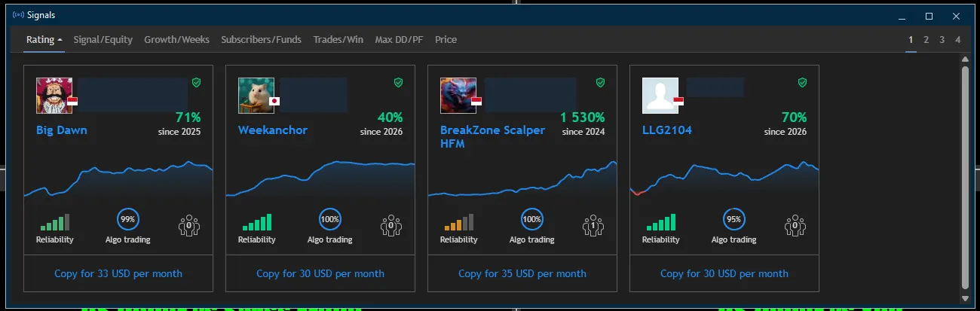Click Japan flag icon on Weekanchor avatar
The image size is (980, 311).
(x=274, y=101)
